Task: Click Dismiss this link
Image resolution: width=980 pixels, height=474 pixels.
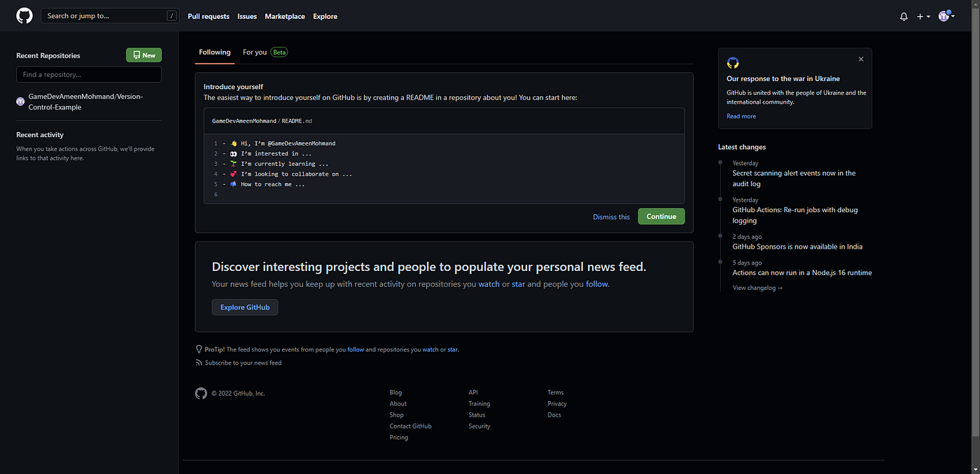Action: 611,217
